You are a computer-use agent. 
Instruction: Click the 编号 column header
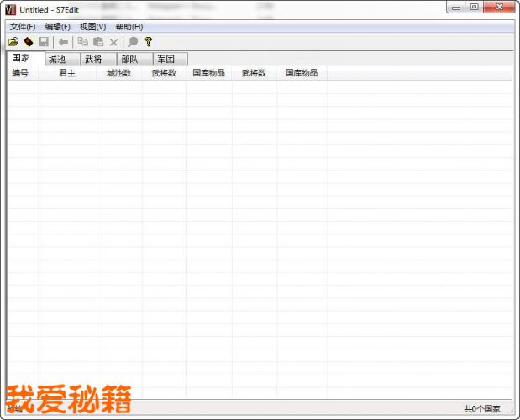(x=20, y=73)
